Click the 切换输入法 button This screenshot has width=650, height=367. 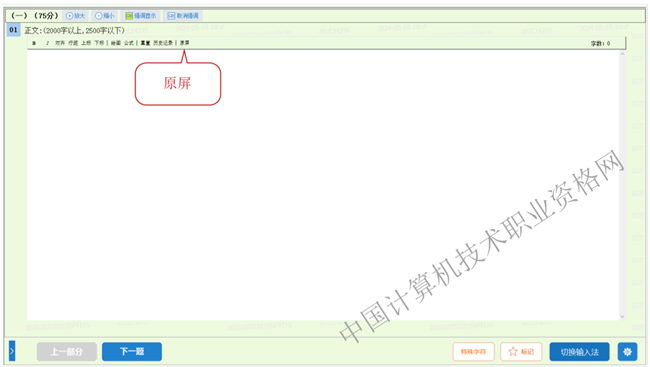point(580,352)
